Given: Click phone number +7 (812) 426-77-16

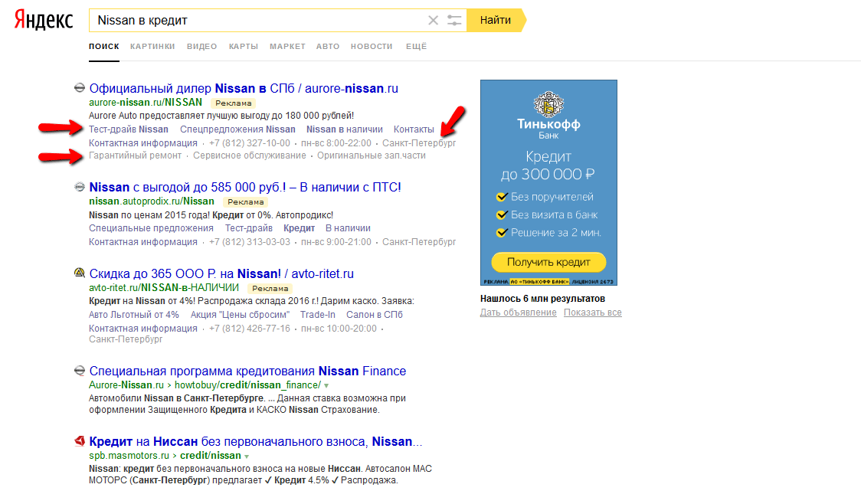Looking at the screenshot, I should [x=250, y=329].
